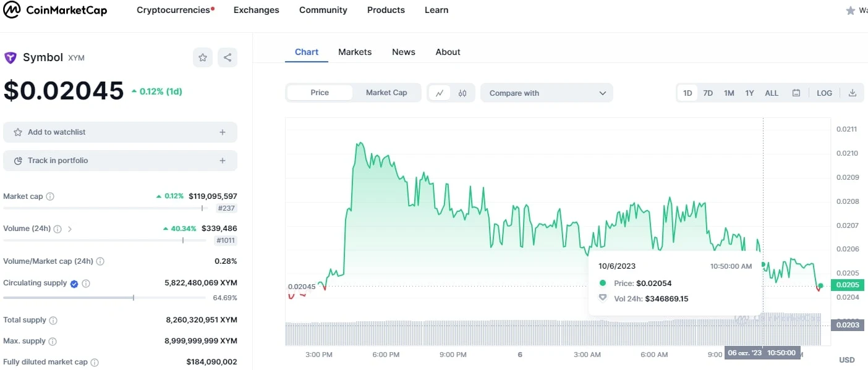868x370 pixels.
Task: Show info about Max. supply
Action: (x=53, y=342)
